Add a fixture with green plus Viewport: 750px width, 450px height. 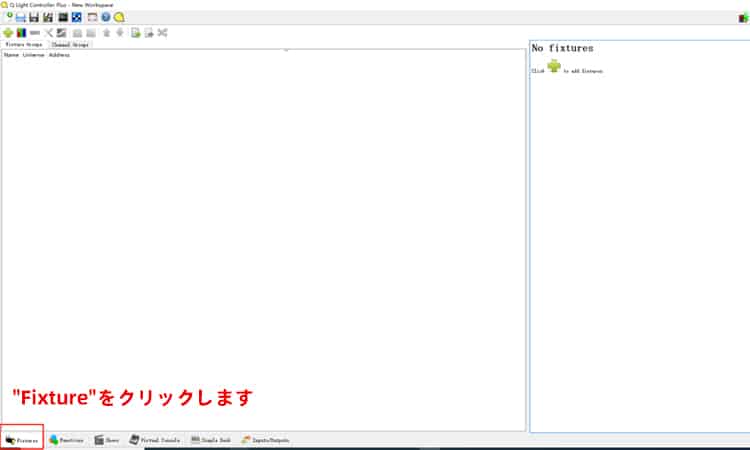click(8, 33)
